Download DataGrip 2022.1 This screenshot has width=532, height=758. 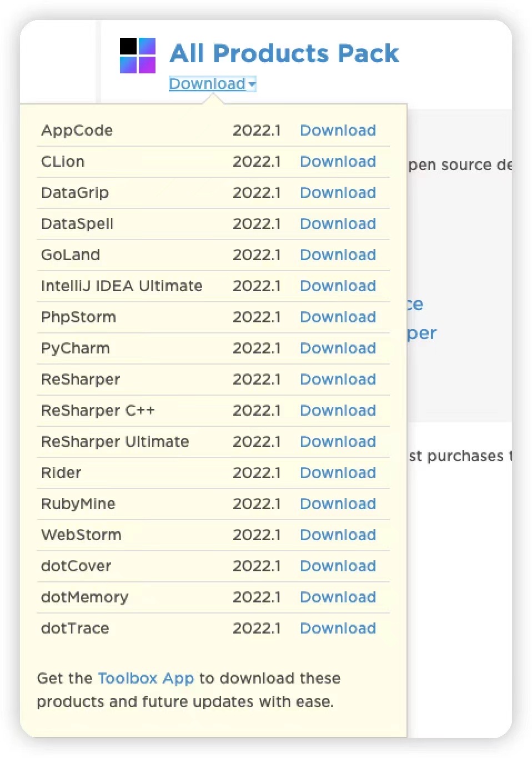(338, 192)
